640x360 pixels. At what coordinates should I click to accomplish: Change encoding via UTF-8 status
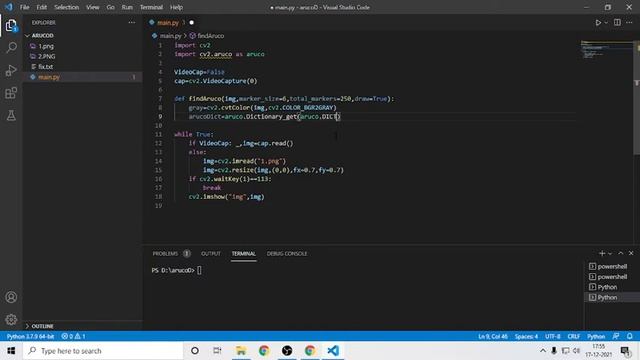coord(553,336)
